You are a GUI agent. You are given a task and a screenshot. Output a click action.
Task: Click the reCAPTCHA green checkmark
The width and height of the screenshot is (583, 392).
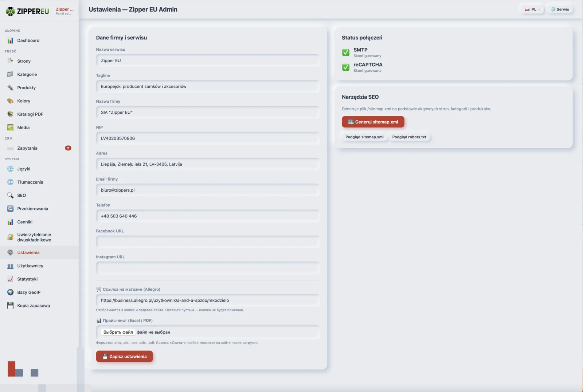tap(346, 67)
